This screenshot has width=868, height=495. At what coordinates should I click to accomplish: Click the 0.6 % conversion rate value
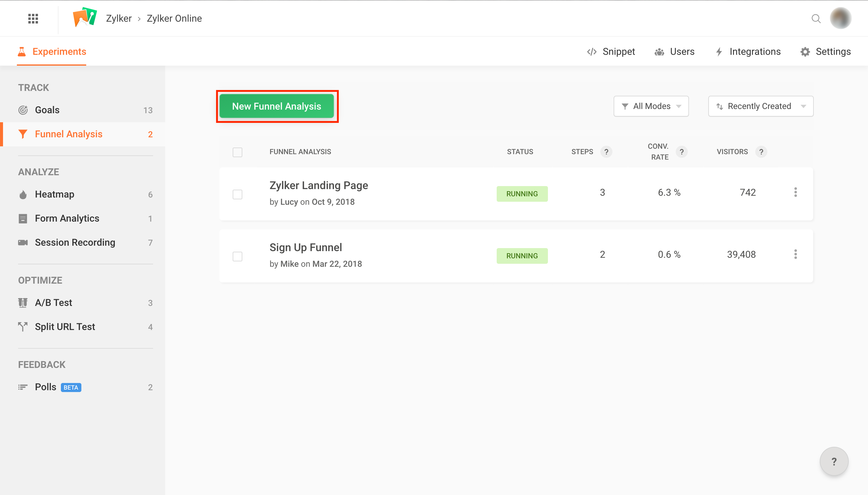click(669, 254)
